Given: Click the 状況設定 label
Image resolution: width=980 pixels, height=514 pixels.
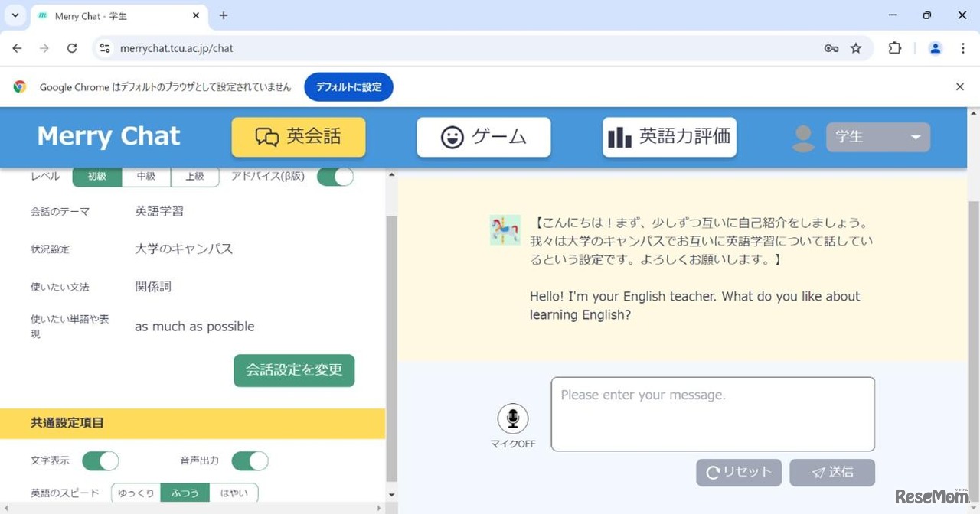Looking at the screenshot, I should (50, 249).
